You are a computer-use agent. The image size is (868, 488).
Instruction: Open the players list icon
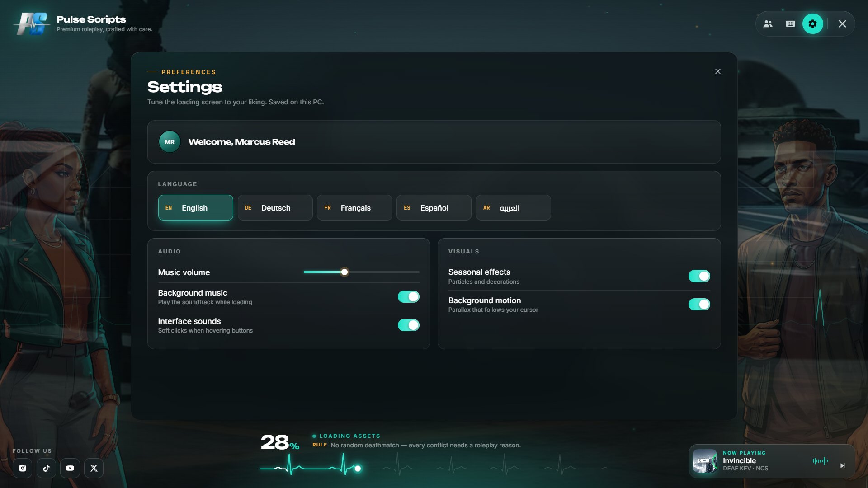point(768,24)
